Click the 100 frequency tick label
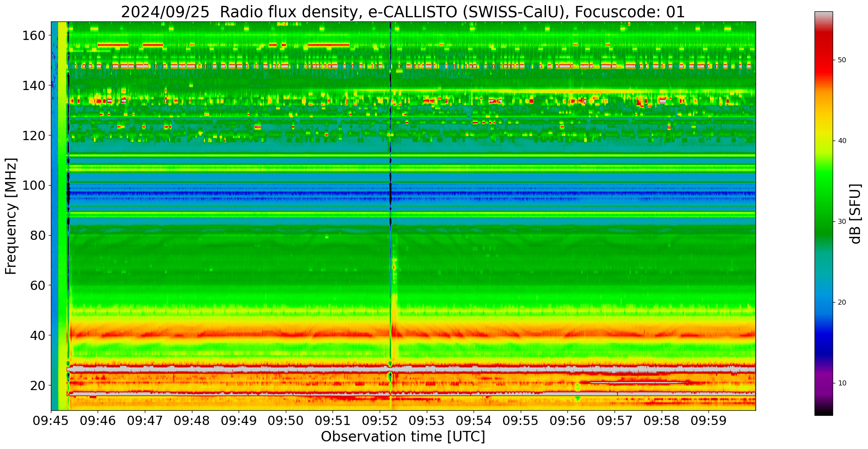 click(x=34, y=186)
